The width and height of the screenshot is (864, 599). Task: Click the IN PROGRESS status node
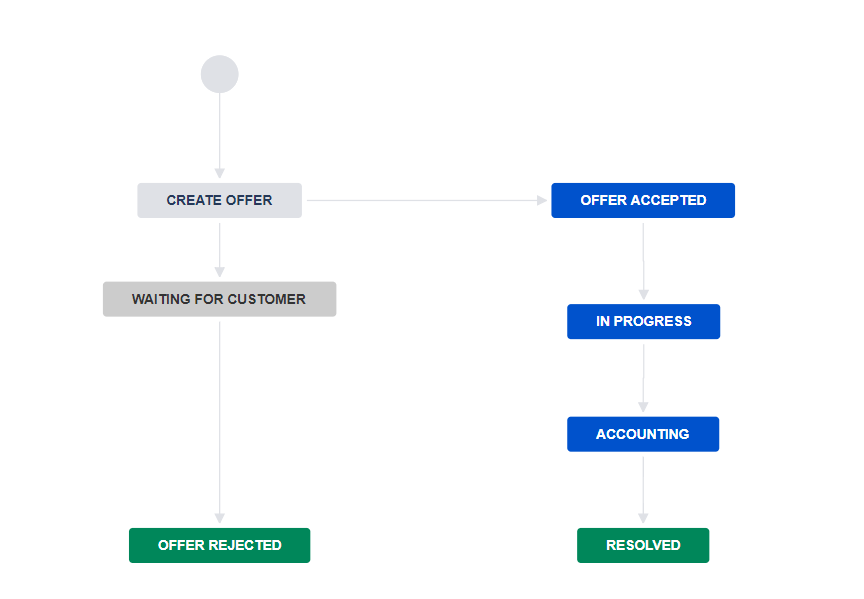coord(644,321)
